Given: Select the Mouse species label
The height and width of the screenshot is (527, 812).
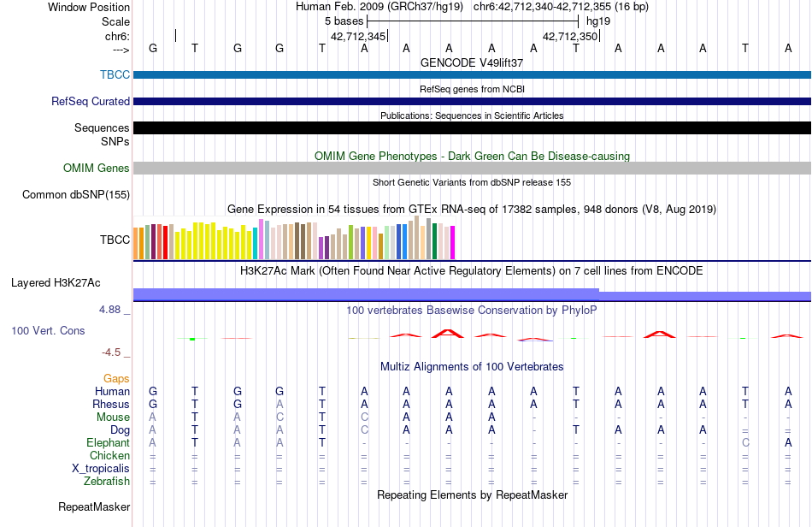Looking at the screenshot, I should pos(114,417).
